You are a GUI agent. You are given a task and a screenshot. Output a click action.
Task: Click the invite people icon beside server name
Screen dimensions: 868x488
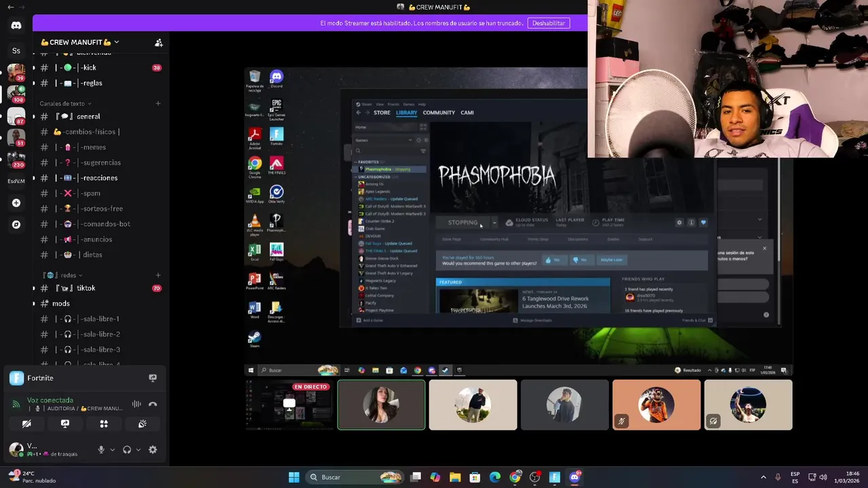pos(159,43)
